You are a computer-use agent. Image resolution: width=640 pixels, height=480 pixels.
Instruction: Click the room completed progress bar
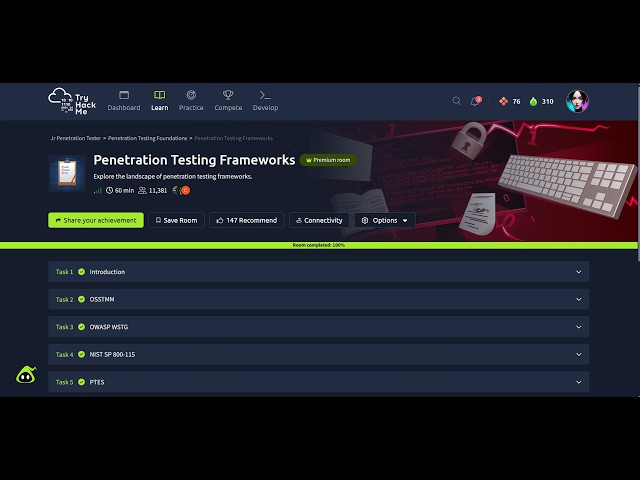pyautogui.click(x=319, y=245)
